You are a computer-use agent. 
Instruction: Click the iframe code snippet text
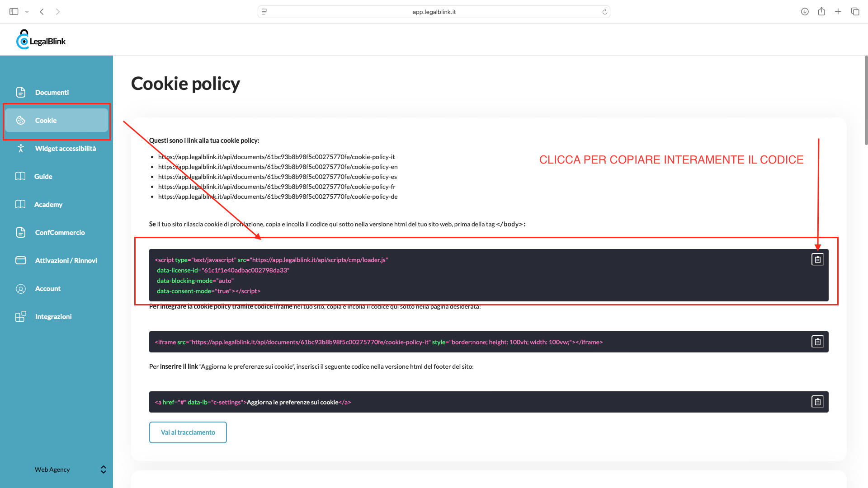pos(379,342)
